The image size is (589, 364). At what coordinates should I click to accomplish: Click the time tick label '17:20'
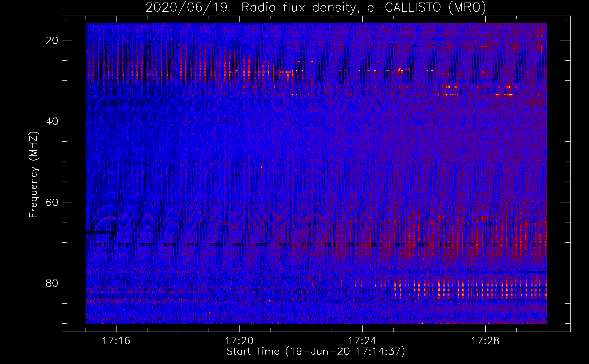coord(239,341)
